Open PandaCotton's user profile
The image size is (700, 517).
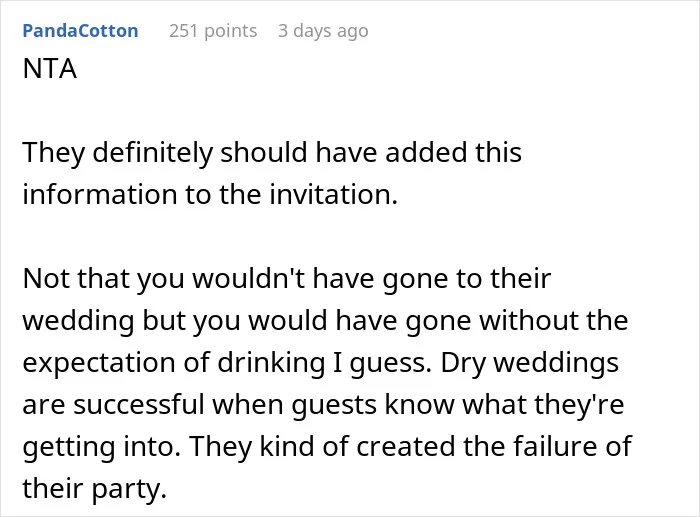(x=80, y=31)
